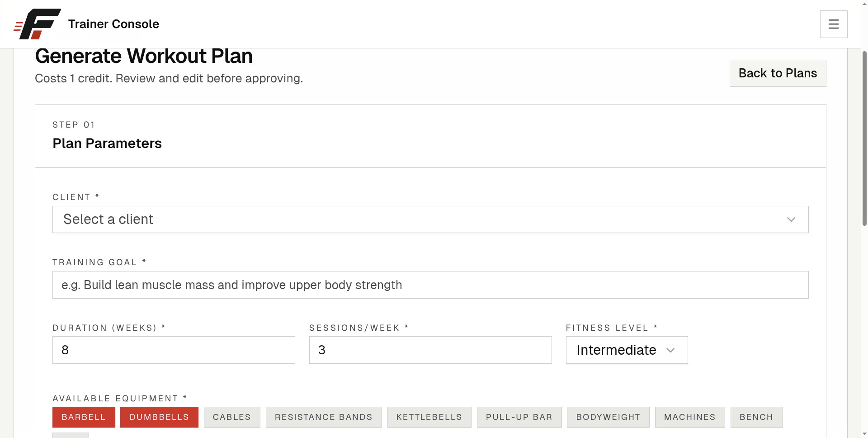868x438 pixels.
Task: Open the Intermediate fitness level dropdown
Action: coord(627,350)
